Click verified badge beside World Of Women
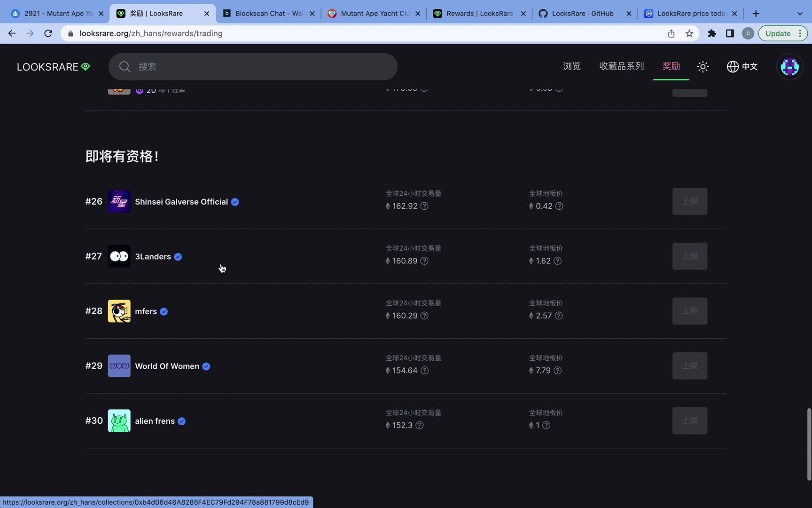812x508 pixels. [206, 366]
